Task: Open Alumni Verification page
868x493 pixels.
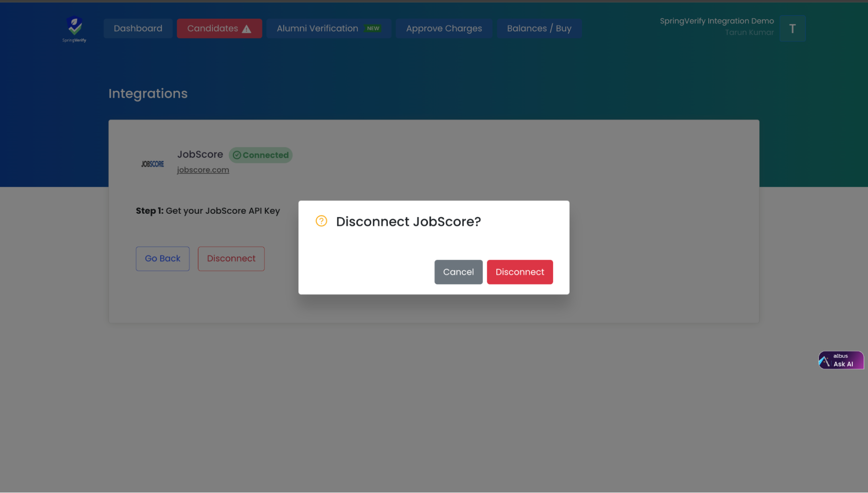Action: [317, 28]
